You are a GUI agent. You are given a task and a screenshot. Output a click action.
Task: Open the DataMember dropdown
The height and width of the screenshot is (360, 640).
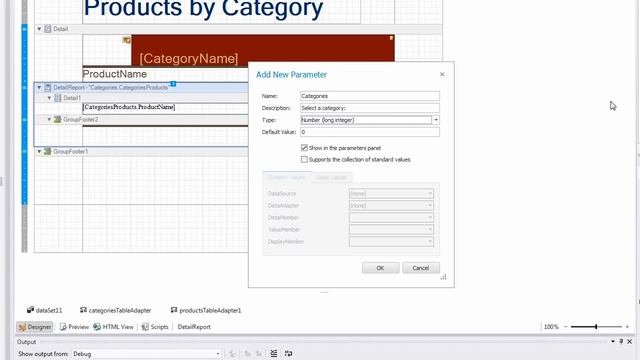(430, 218)
